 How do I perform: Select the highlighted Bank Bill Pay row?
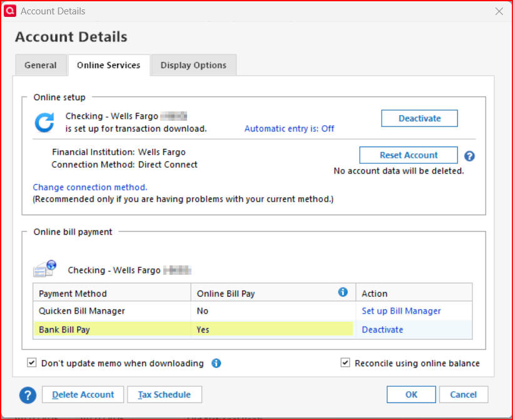(x=253, y=329)
